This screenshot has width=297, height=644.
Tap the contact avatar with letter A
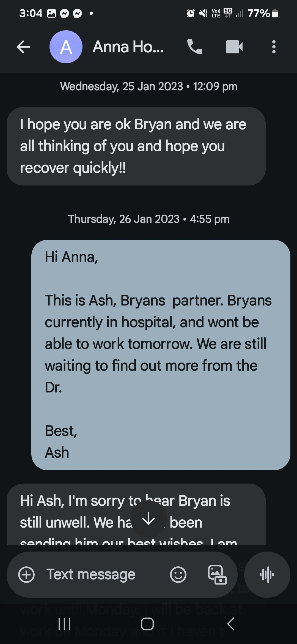click(66, 47)
